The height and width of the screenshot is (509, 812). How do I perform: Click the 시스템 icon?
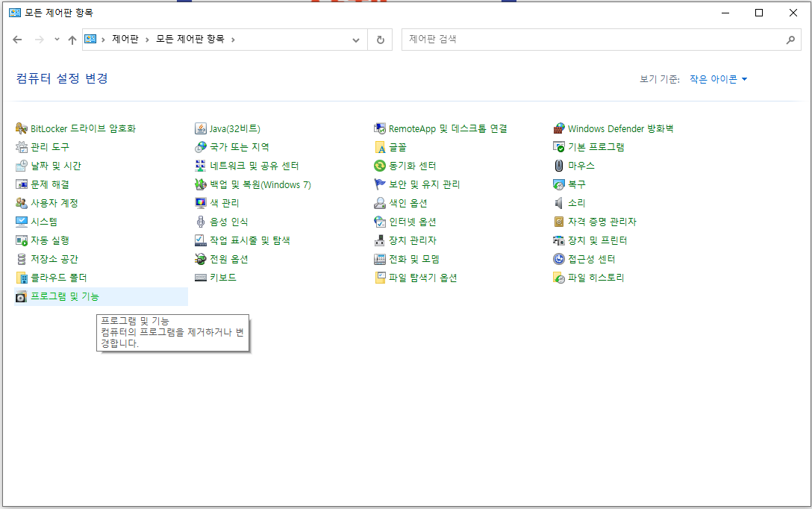coord(42,222)
